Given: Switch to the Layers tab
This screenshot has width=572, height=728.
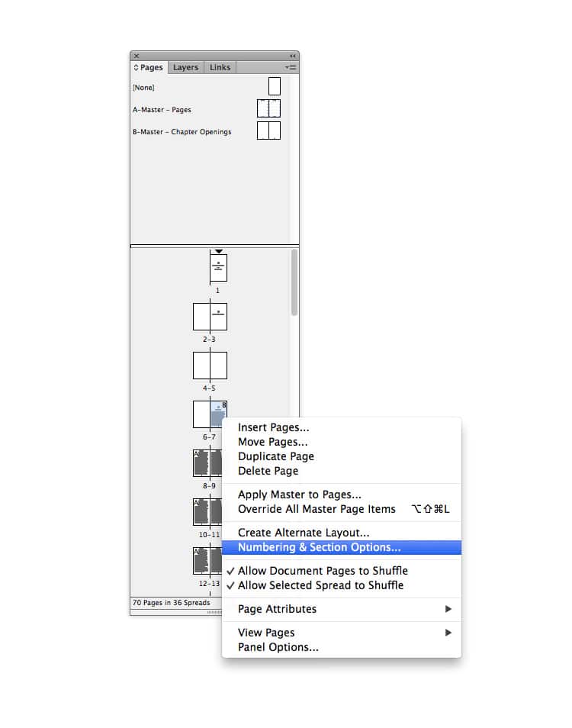Looking at the screenshot, I should pos(185,67).
